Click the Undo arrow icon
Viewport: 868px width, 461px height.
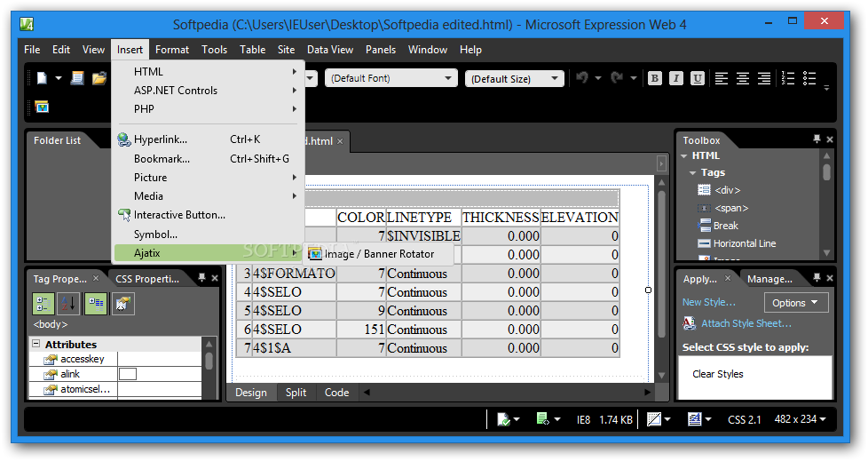tap(582, 77)
